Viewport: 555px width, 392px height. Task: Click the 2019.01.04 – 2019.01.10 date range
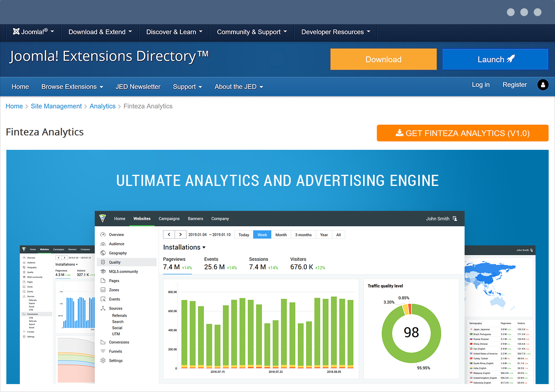pos(209,235)
